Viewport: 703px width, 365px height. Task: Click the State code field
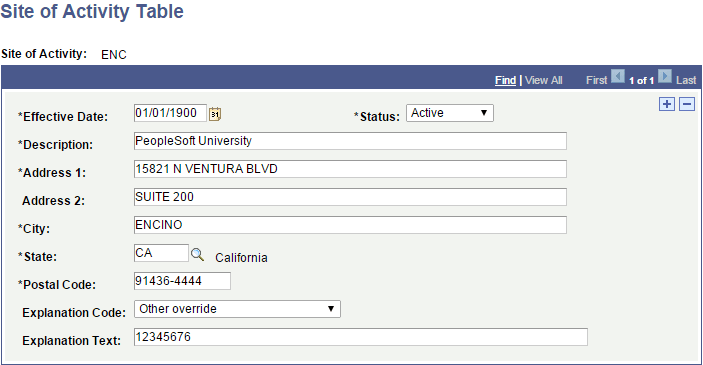[161, 253]
